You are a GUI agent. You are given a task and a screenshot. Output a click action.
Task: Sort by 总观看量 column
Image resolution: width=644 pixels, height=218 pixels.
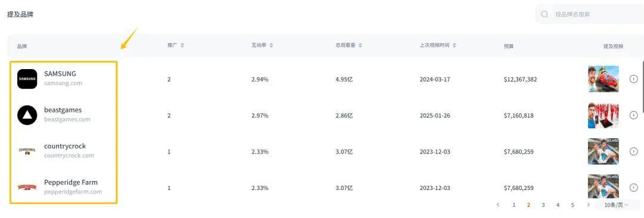(360, 45)
